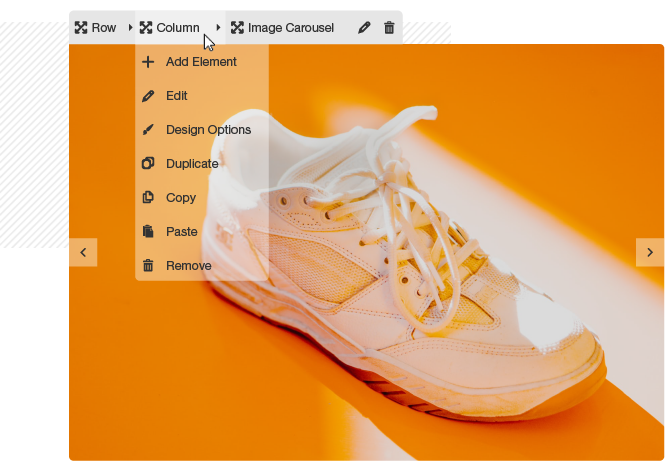Click the plus icon beside Add Element
Screen dimensions: 671x471
tap(148, 62)
